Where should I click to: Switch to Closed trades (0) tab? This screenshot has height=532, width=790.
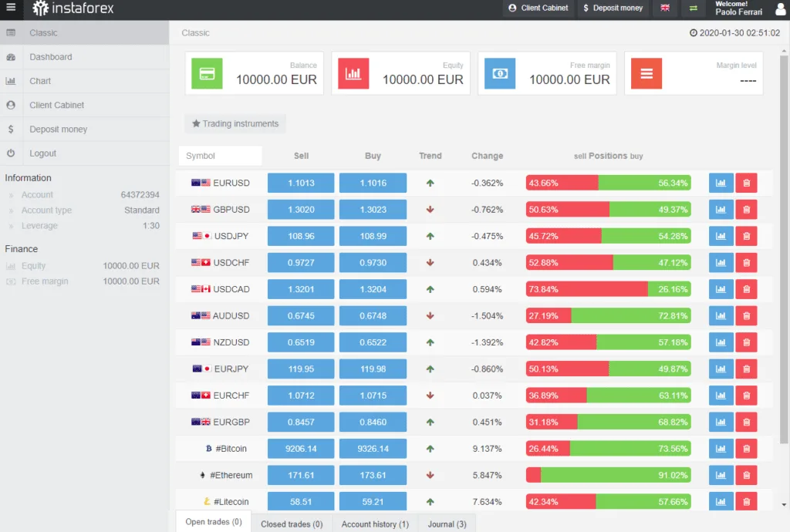(292, 524)
